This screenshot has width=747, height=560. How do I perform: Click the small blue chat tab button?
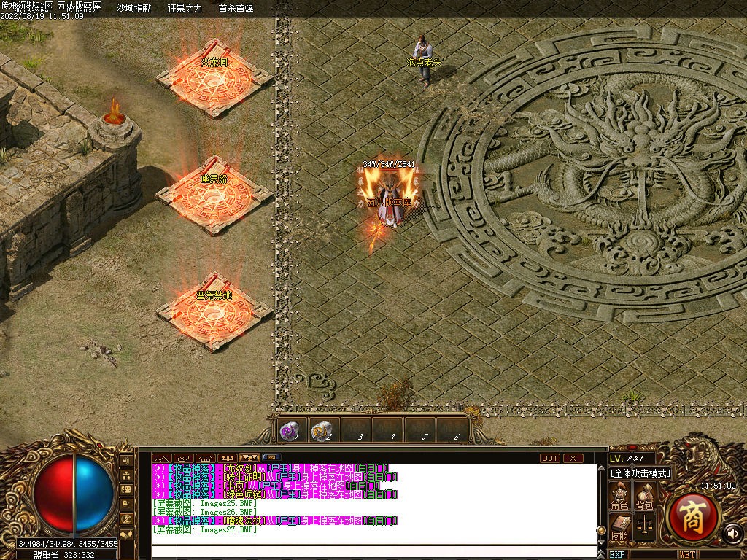click(271, 458)
